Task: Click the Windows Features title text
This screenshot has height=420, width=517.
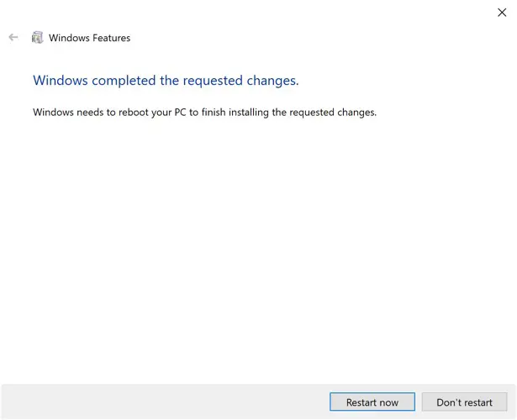Action: pos(89,38)
